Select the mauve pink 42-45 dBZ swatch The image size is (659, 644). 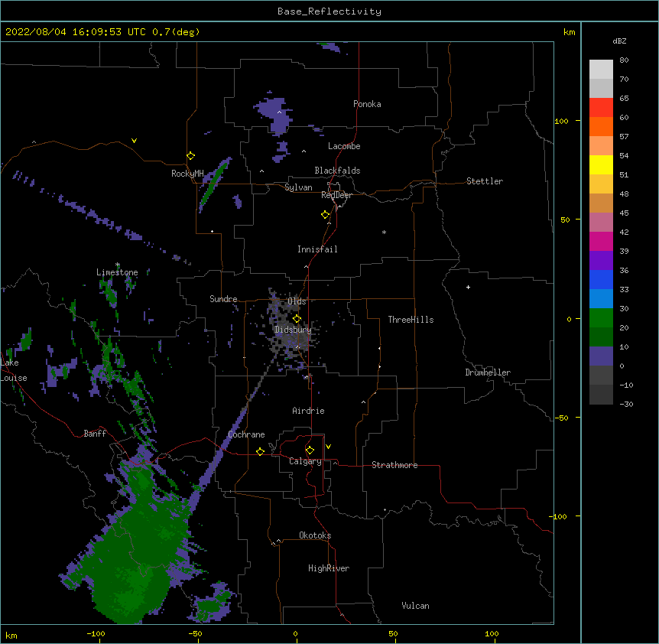(x=601, y=223)
